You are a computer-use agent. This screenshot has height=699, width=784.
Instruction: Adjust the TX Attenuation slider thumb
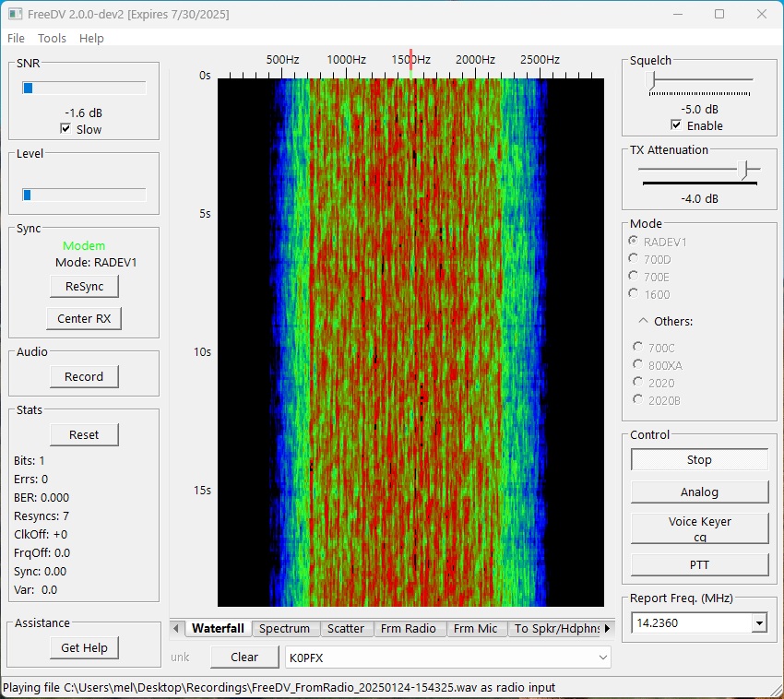744,170
